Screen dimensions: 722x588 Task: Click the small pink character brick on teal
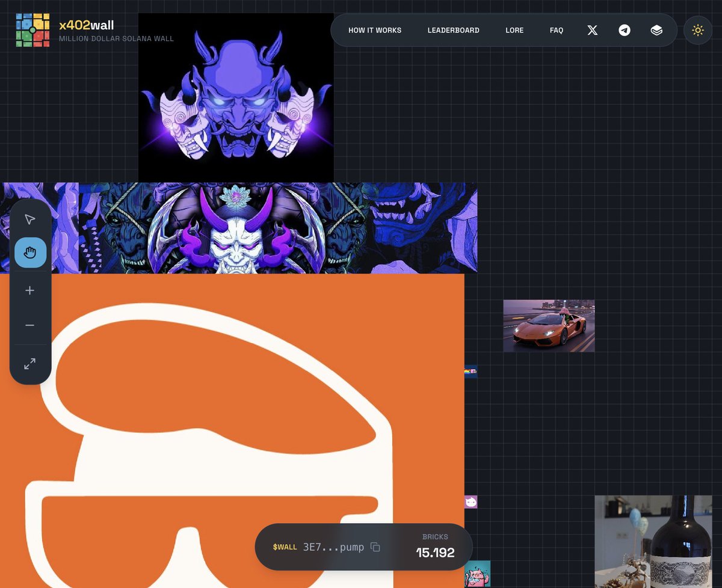click(477, 574)
